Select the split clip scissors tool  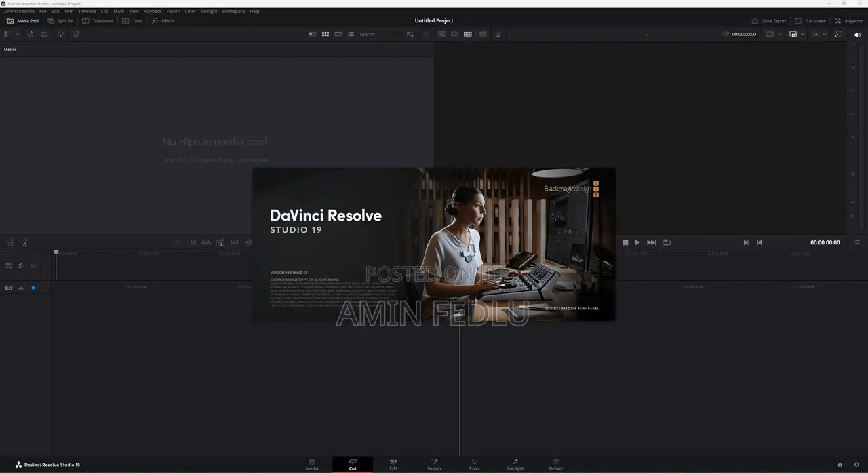[20, 288]
